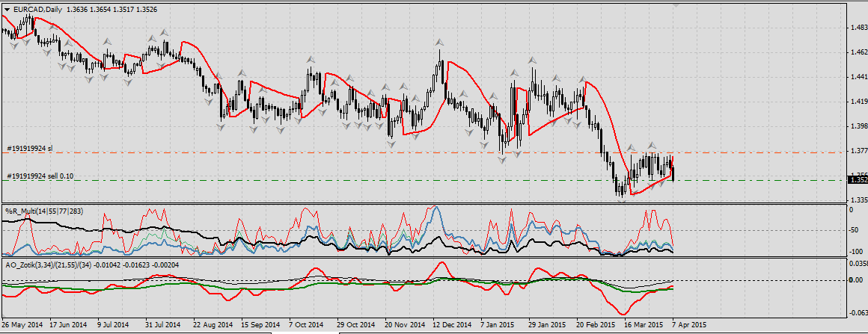The image size is (868, 334).
Task: Select the #191919924 sl stop loss label
Action: tap(30, 148)
